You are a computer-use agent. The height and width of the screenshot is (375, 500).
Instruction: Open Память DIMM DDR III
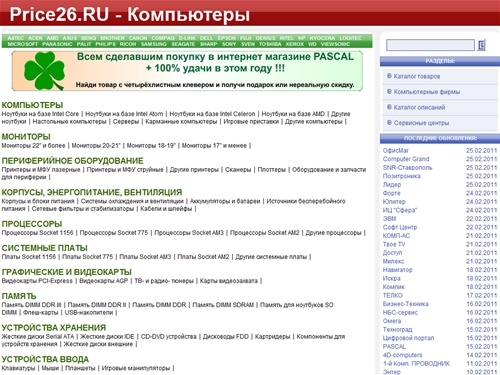(x=32, y=305)
